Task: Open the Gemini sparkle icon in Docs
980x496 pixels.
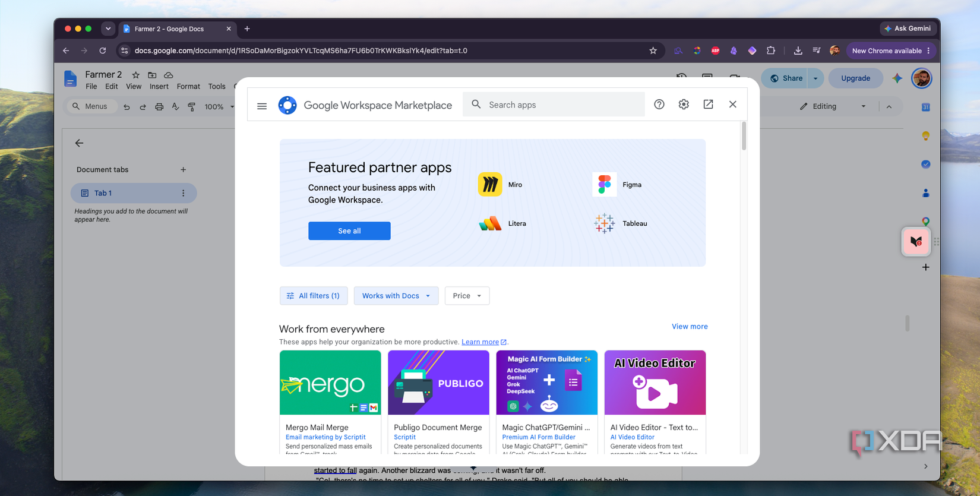Action: [897, 78]
